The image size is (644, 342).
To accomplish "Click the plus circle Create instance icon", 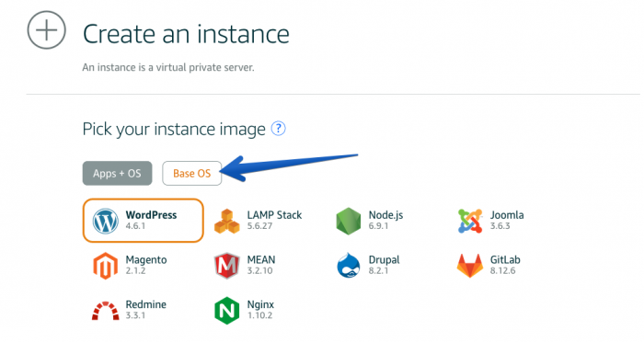I will click(x=46, y=30).
